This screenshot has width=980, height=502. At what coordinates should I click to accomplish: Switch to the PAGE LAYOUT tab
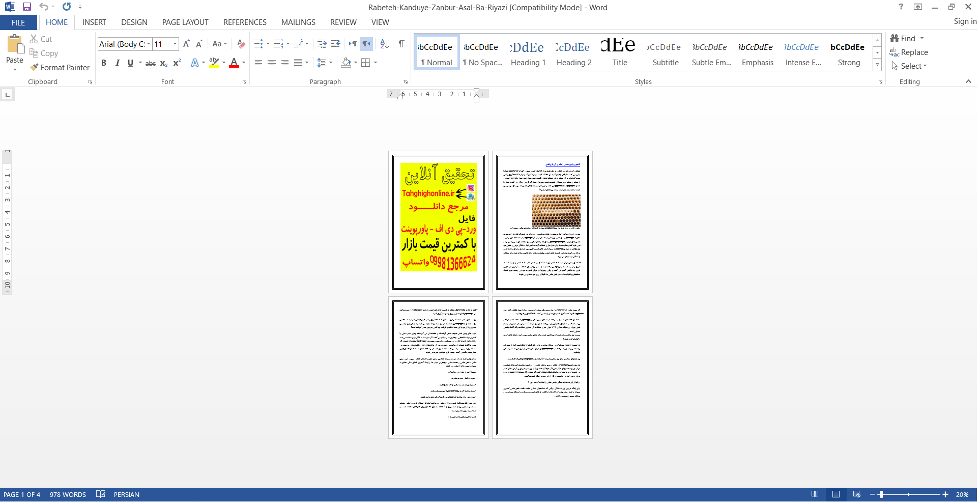pyautogui.click(x=185, y=22)
